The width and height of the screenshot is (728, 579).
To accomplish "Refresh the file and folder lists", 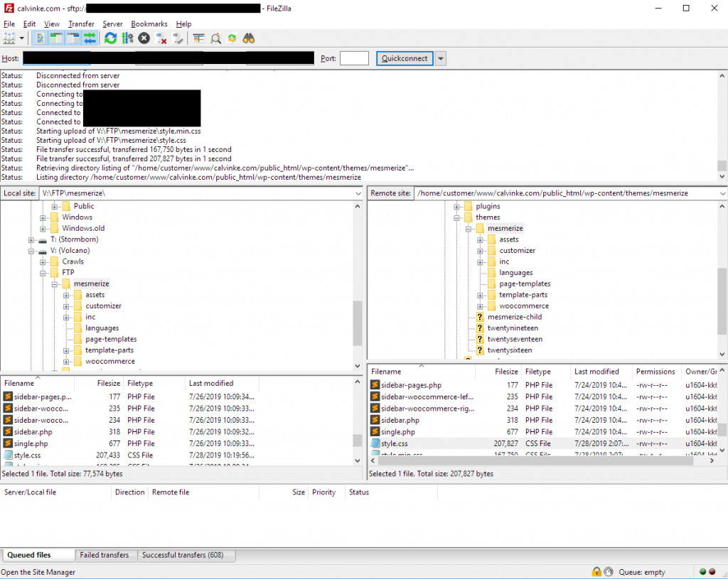I will (x=110, y=38).
